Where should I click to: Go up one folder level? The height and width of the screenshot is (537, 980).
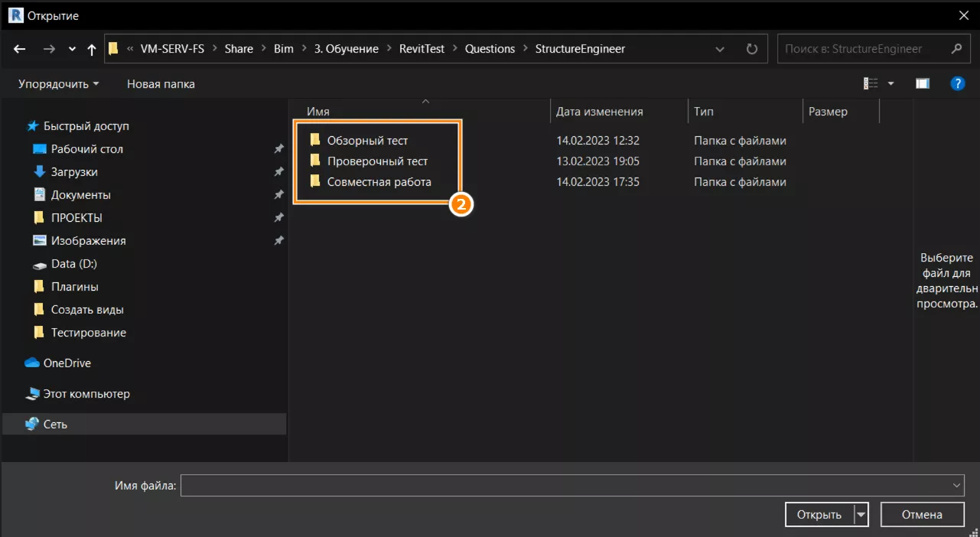tap(92, 49)
